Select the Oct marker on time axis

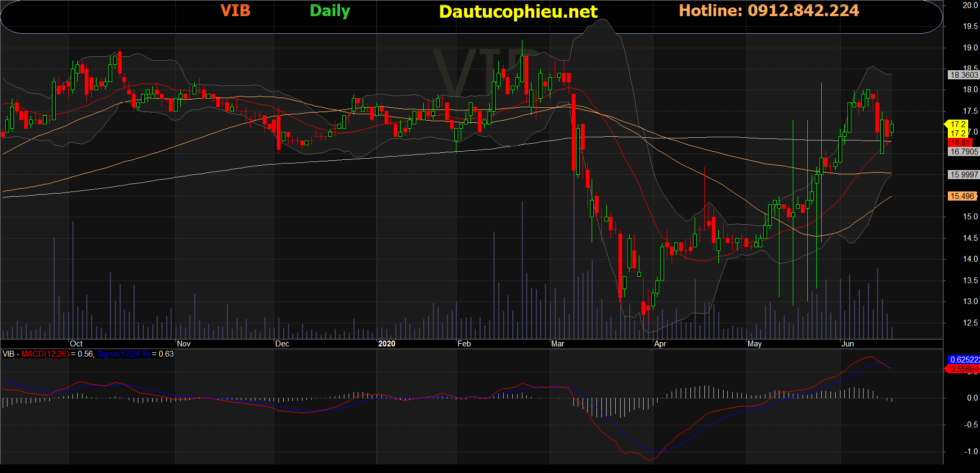76,344
